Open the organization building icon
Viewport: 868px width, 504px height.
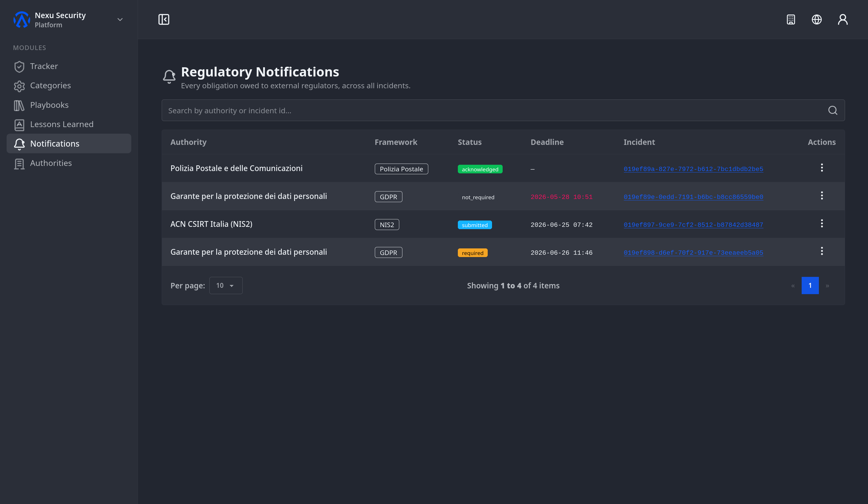click(x=791, y=19)
